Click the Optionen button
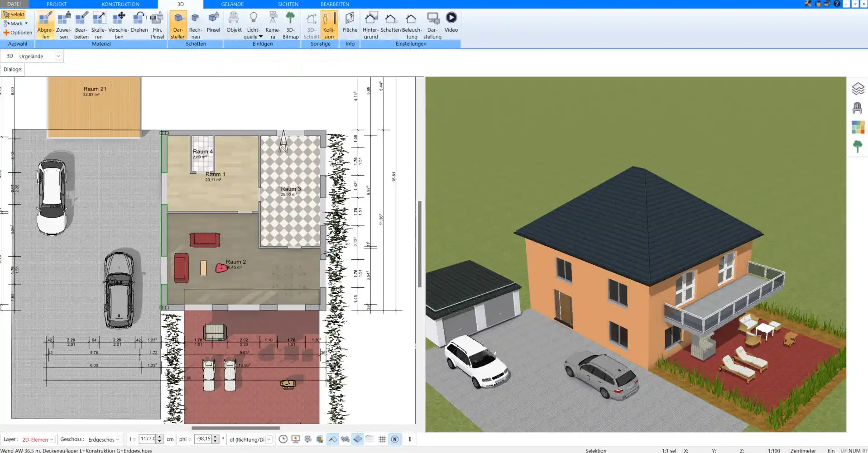The width and height of the screenshot is (868, 453). tap(18, 33)
